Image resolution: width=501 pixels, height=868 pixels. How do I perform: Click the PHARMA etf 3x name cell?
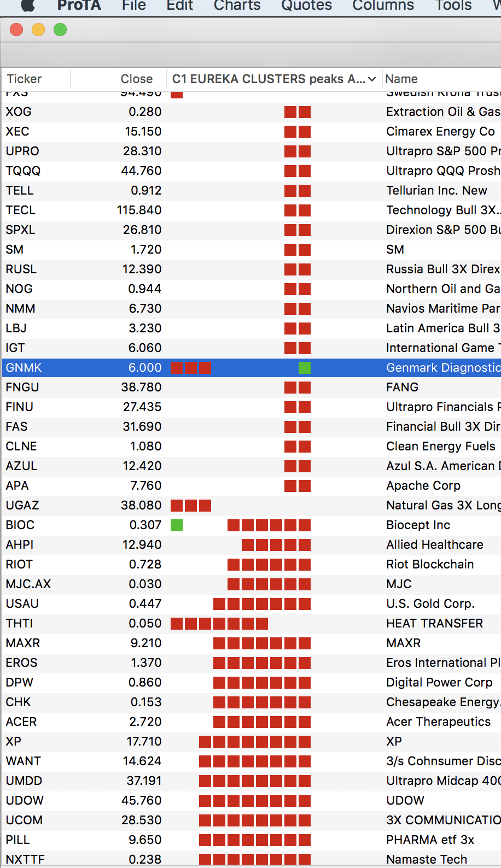pyautogui.click(x=430, y=840)
